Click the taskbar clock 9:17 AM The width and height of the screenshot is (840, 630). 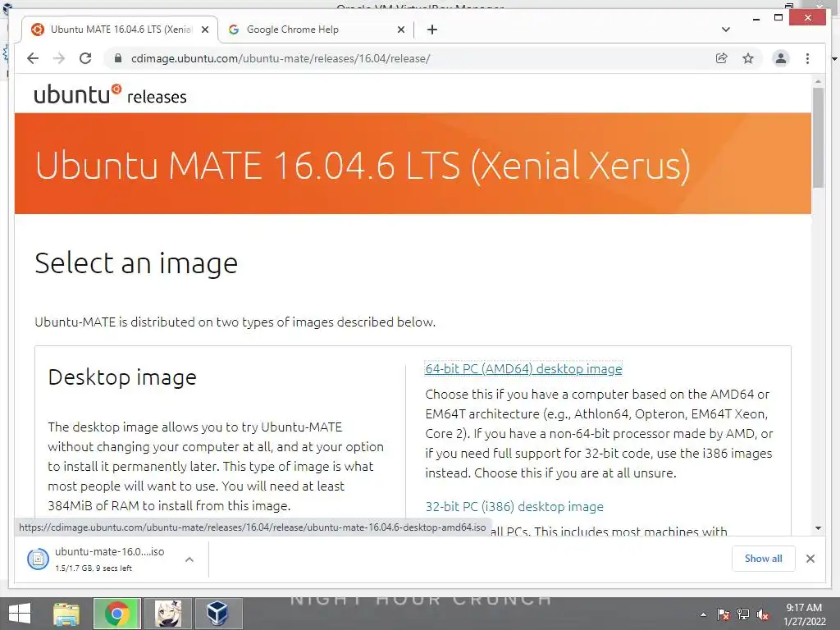click(804, 614)
